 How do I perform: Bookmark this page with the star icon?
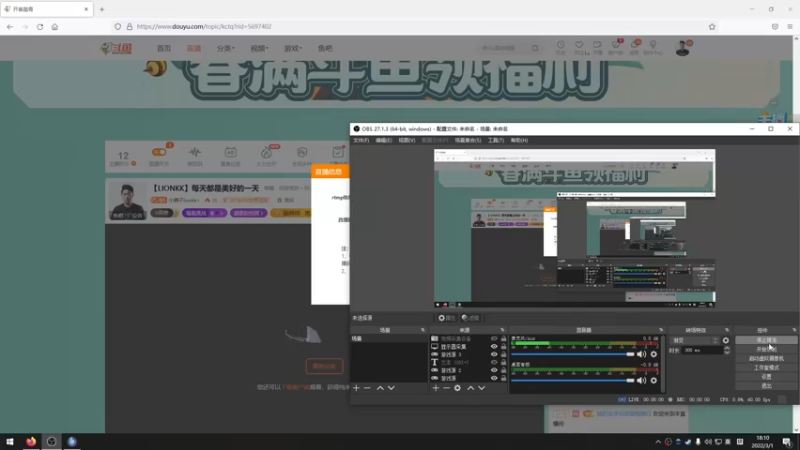[x=712, y=27]
